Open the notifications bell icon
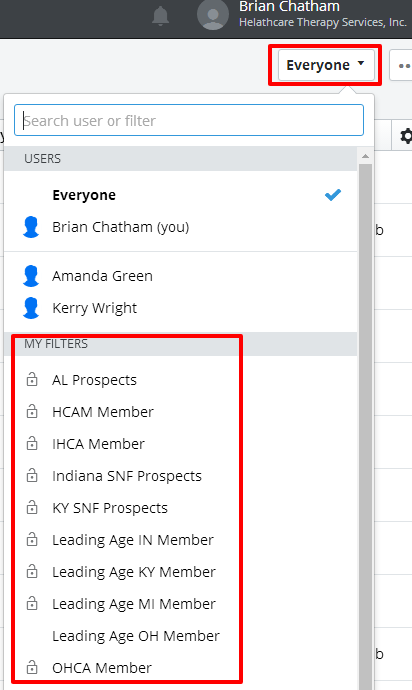This screenshot has height=690, width=412. (160, 16)
